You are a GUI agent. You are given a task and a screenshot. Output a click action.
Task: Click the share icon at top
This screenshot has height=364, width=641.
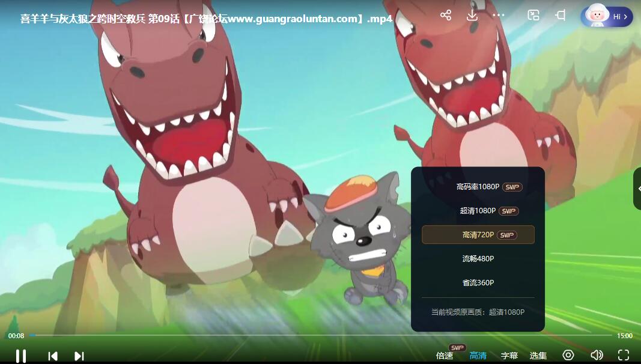point(446,16)
